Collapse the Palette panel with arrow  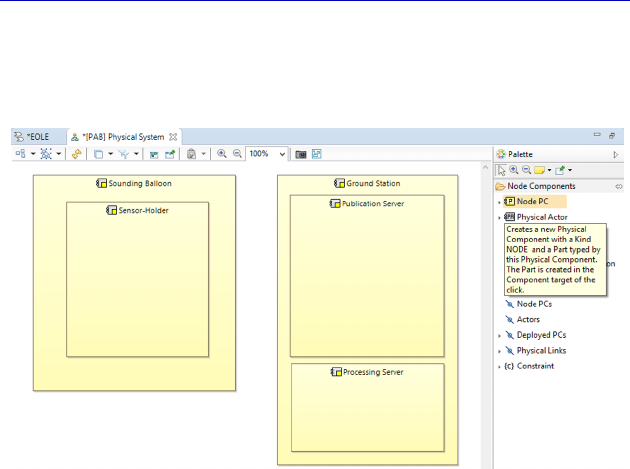point(616,154)
